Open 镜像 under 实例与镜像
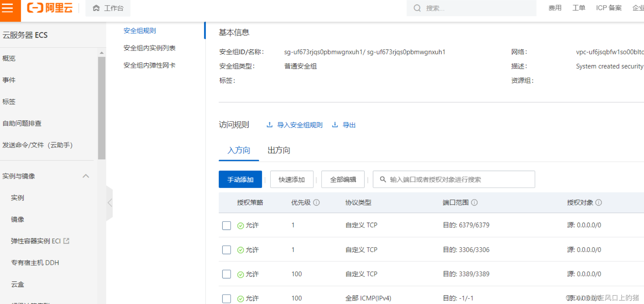The height and width of the screenshot is (304, 644). pos(17,219)
